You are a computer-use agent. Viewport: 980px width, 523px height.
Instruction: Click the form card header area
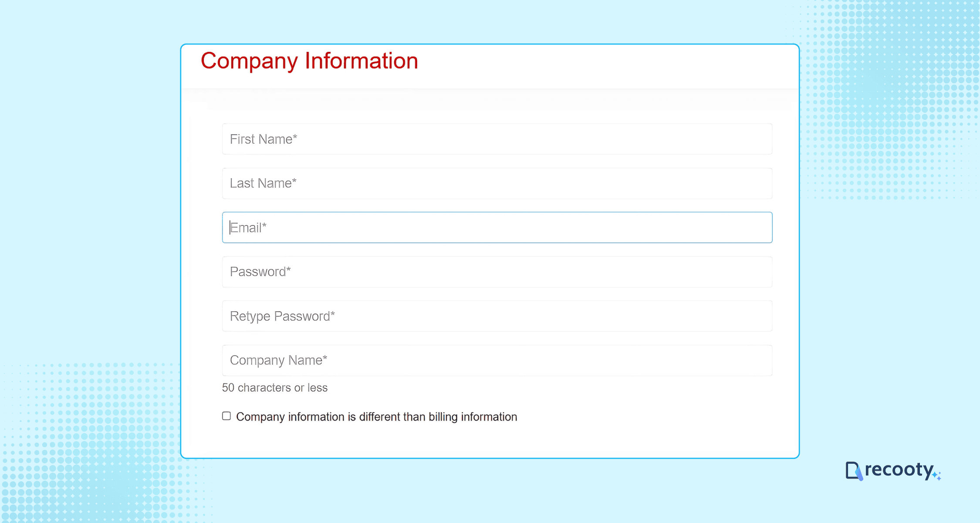pyautogui.click(x=610, y=65)
